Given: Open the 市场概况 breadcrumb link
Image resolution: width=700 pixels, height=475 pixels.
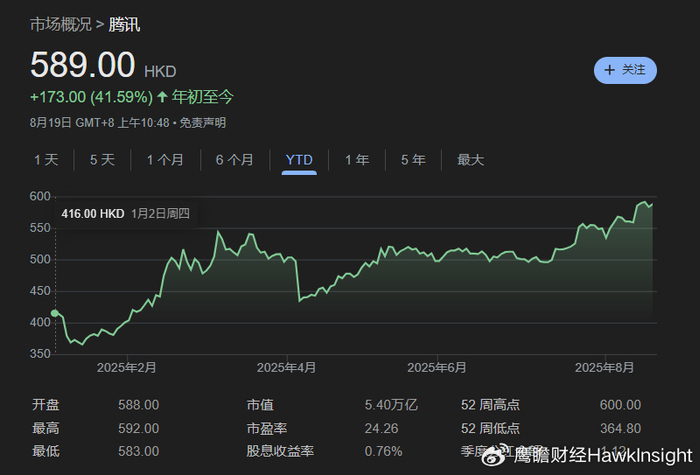Looking at the screenshot, I should pos(61,24).
